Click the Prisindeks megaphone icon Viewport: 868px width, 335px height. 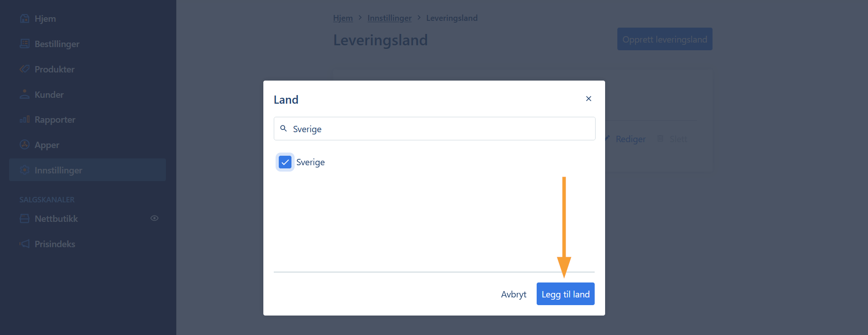tap(24, 244)
